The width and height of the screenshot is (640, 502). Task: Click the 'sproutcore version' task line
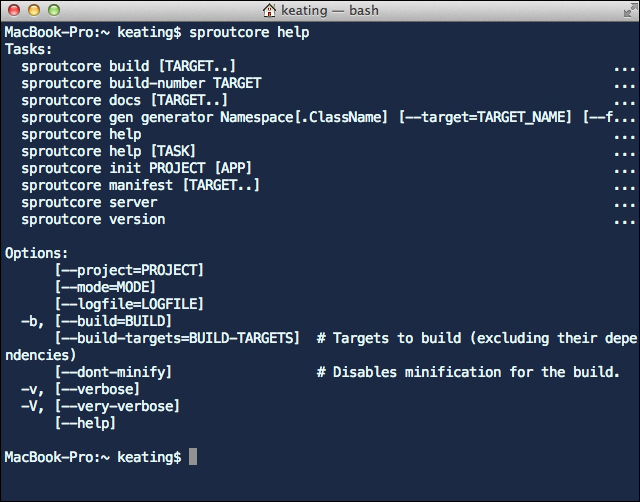[x=93, y=220]
